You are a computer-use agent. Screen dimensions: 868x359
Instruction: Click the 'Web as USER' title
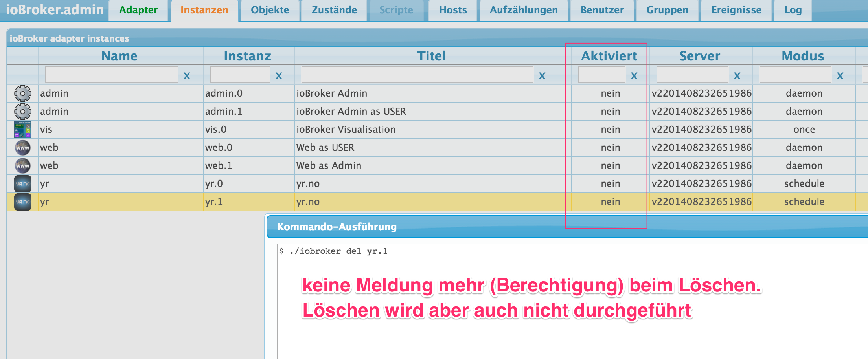coord(325,148)
